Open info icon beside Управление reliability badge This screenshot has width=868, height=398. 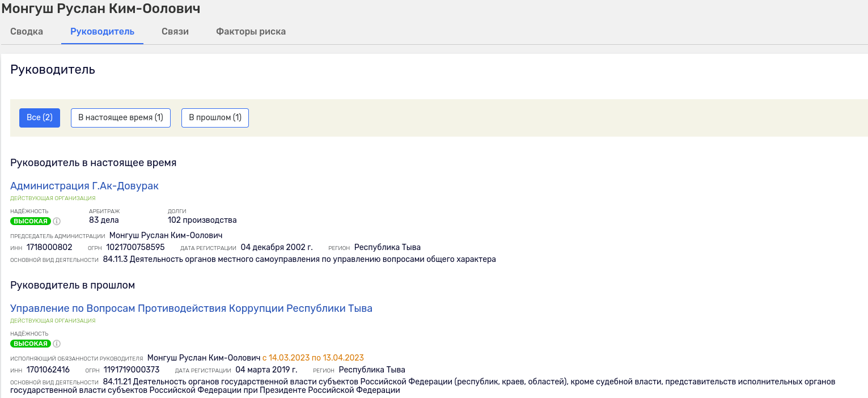pos(57,344)
